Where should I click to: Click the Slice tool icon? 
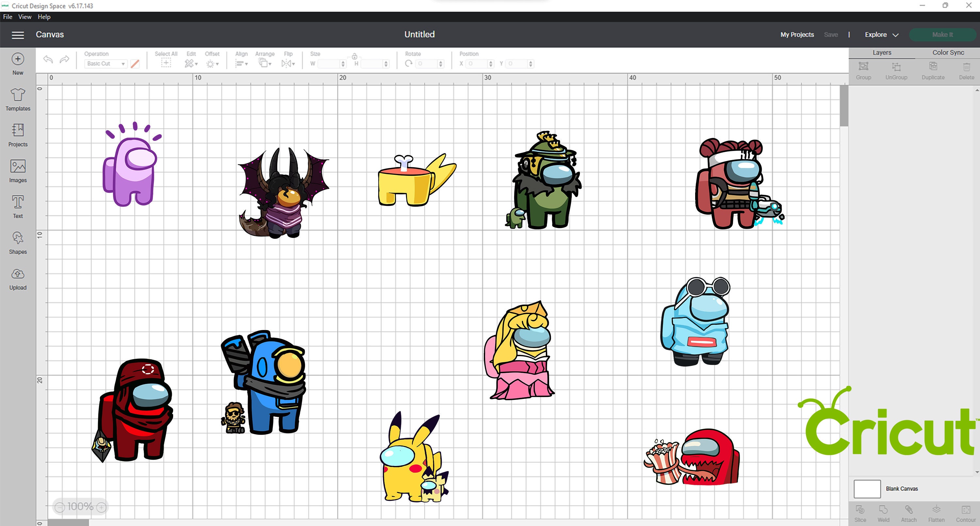click(x=860, y=509)
